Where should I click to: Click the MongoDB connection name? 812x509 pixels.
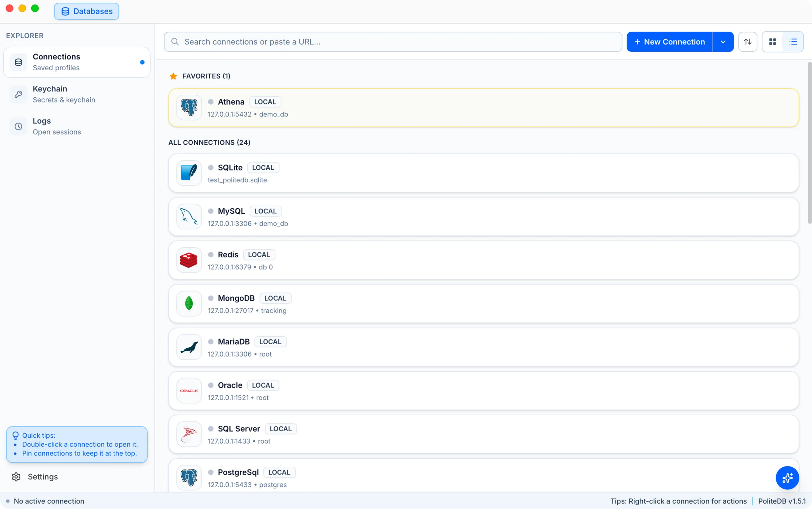point(236,298)
